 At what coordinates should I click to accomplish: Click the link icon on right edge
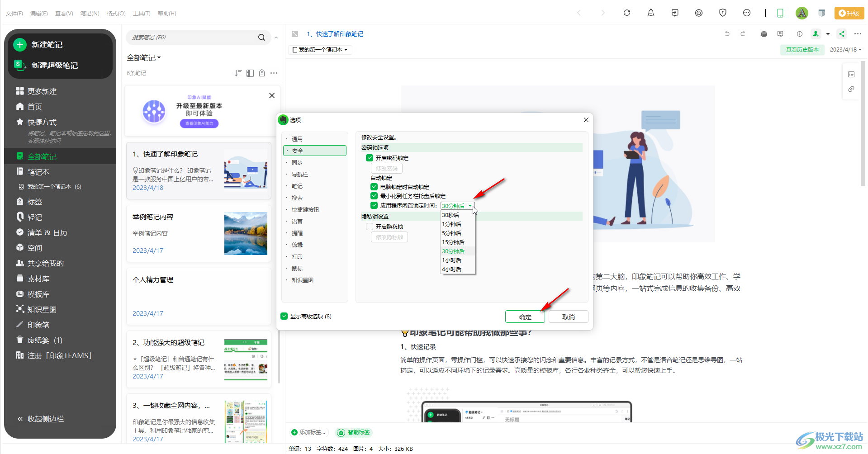click(x=851, y=89)
